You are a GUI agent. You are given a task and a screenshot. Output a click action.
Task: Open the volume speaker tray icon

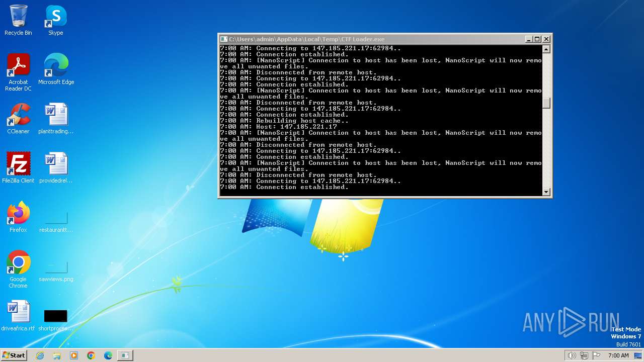(572, 355)
